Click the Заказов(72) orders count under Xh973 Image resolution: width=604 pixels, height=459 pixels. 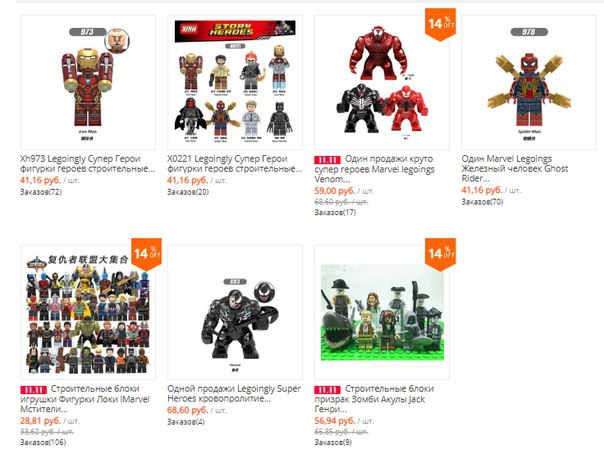41,192
